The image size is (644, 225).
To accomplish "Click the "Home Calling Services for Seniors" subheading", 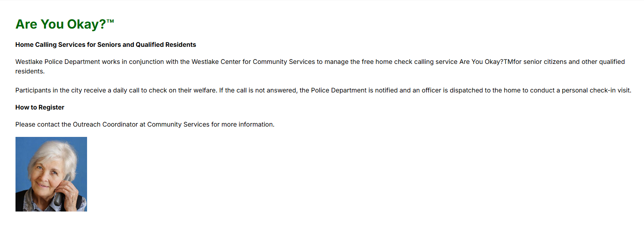I will (68, 44).
